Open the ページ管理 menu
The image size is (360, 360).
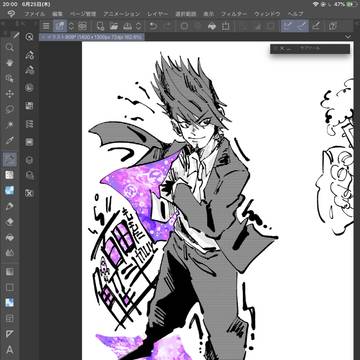pos(83,14)
